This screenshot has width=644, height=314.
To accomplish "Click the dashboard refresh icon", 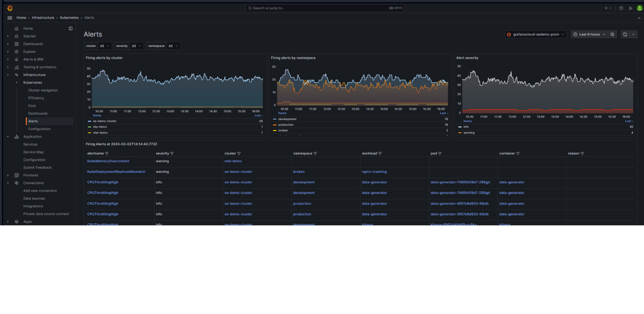I will [x=625, y=34].
